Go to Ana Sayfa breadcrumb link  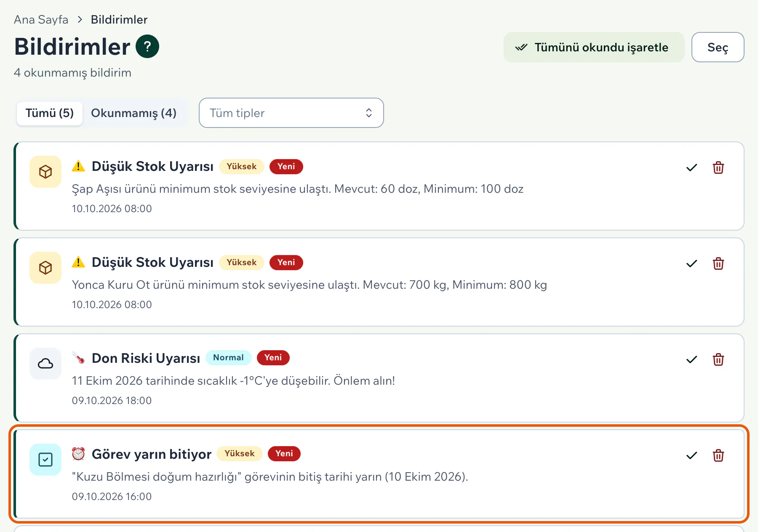41,20
